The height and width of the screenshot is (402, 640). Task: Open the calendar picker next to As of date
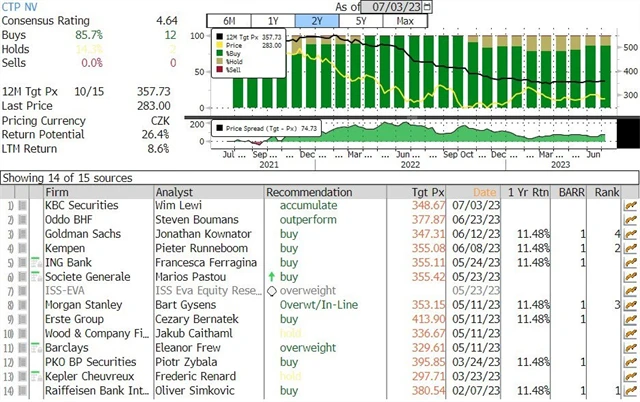click(x=427, y=7)
